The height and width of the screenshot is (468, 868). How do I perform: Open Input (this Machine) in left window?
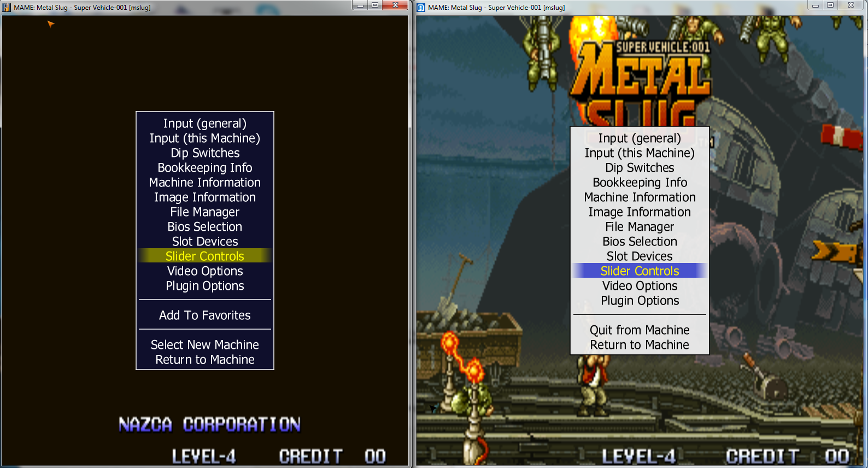point(205,138)
